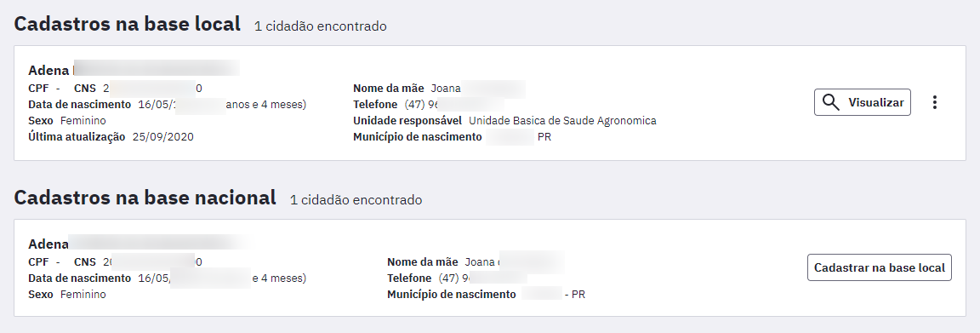Click the Sexo Feminino text in the national card
980x333 pixels.
click(x=67, y=295)
